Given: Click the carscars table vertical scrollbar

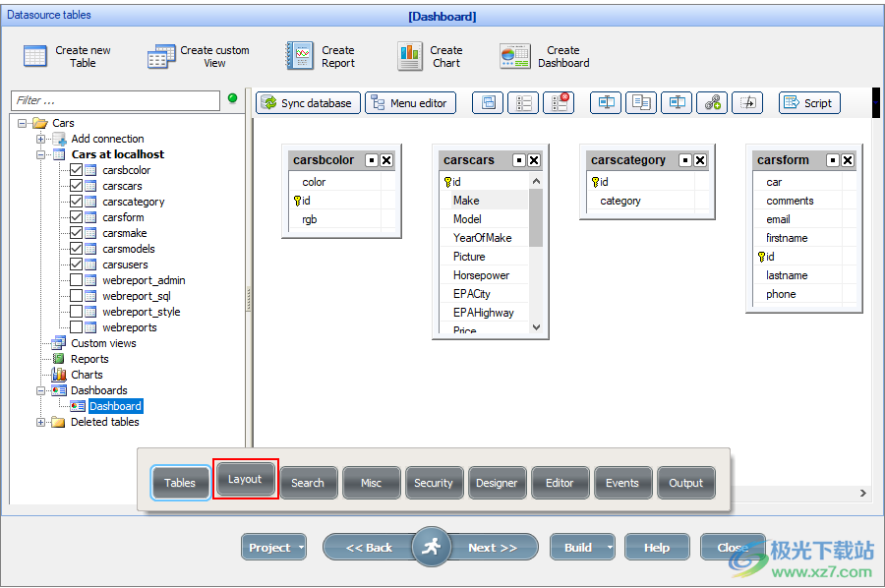Looking at the screenshot, I should click(536, 216).
